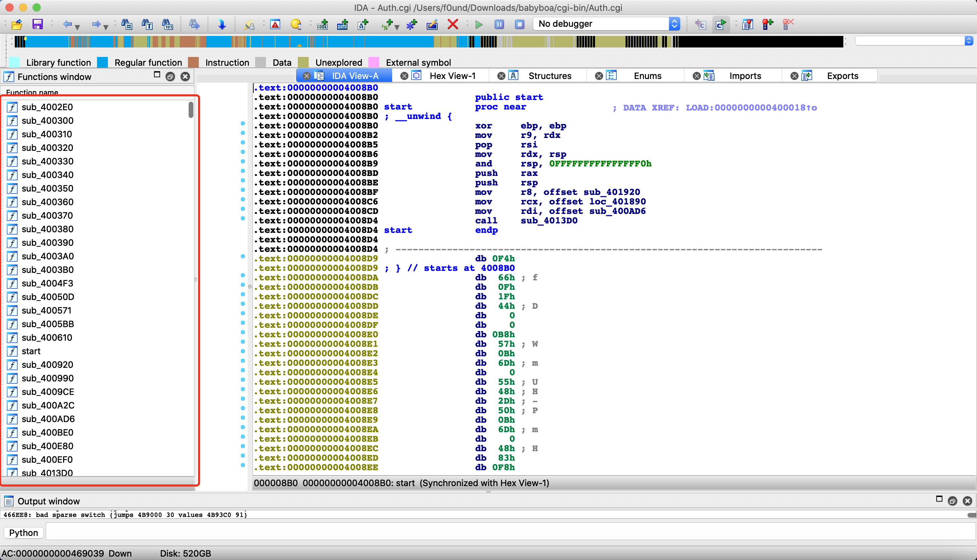Click the Python command input field
This screenshot has height=560, width=977.
(511, 533)
